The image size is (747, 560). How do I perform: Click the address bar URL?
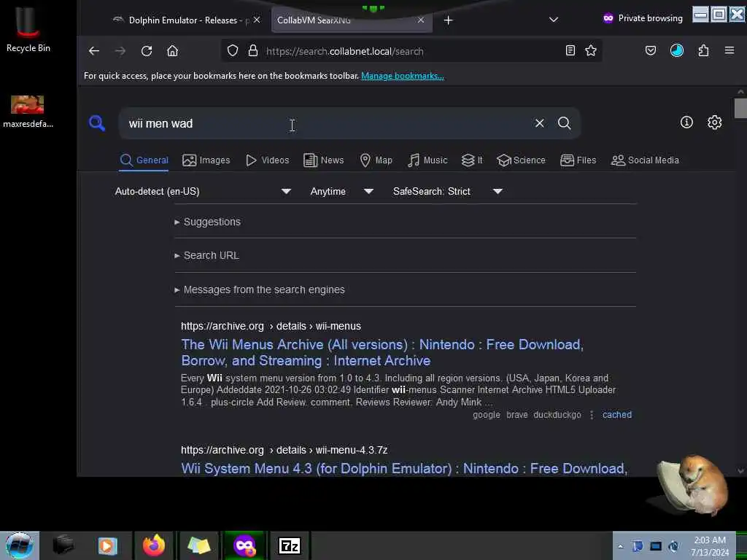(344, 51)
